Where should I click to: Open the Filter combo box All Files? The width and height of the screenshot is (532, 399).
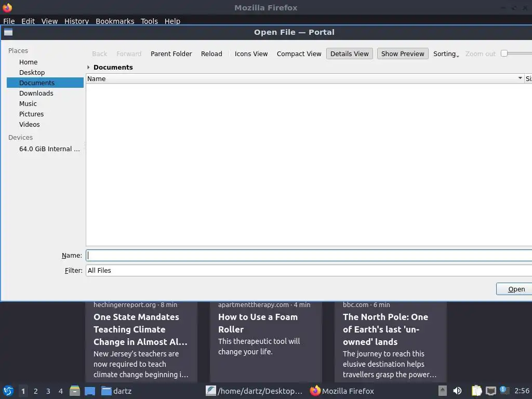pos(309,270)
